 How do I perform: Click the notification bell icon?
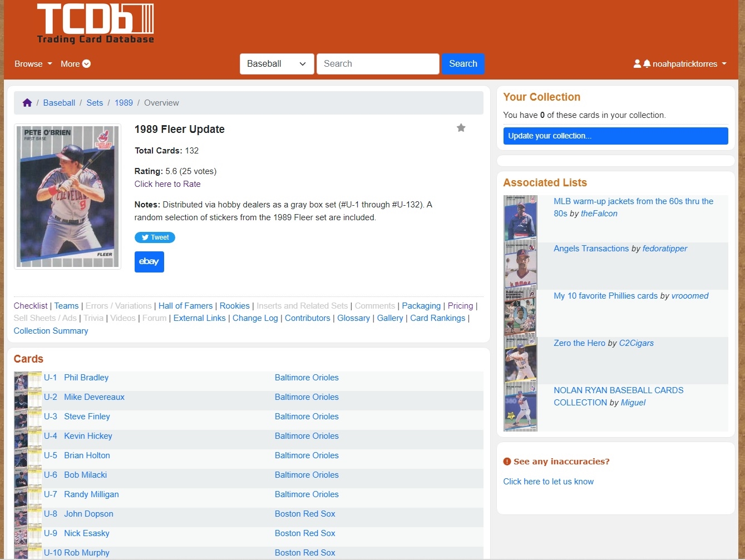click(647, 64)
